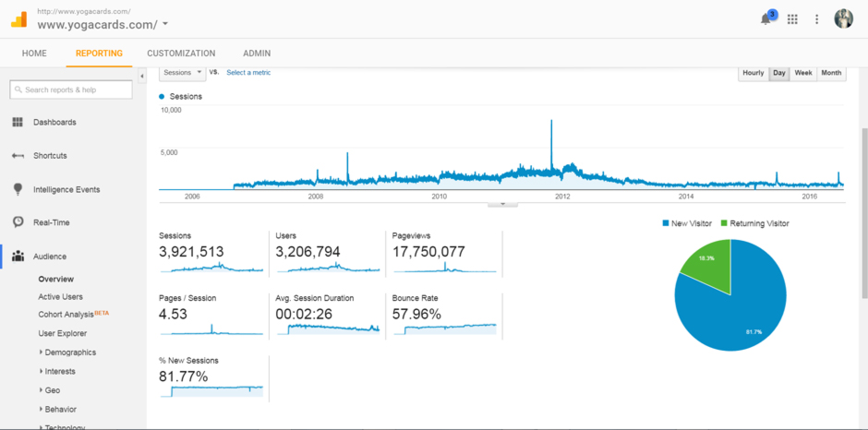The height and width of the screenshot is (430, 868).
Task: Click the Shortcuts arrow icon
Action: click(18, 156)
